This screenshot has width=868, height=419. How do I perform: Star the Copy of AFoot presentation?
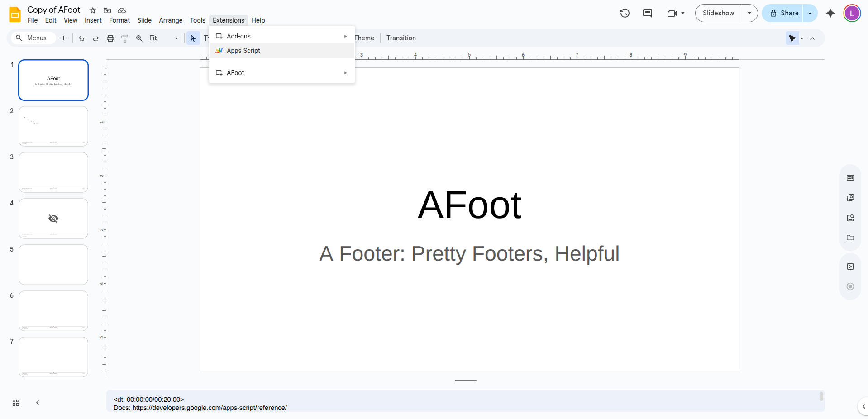pos(93,10)
